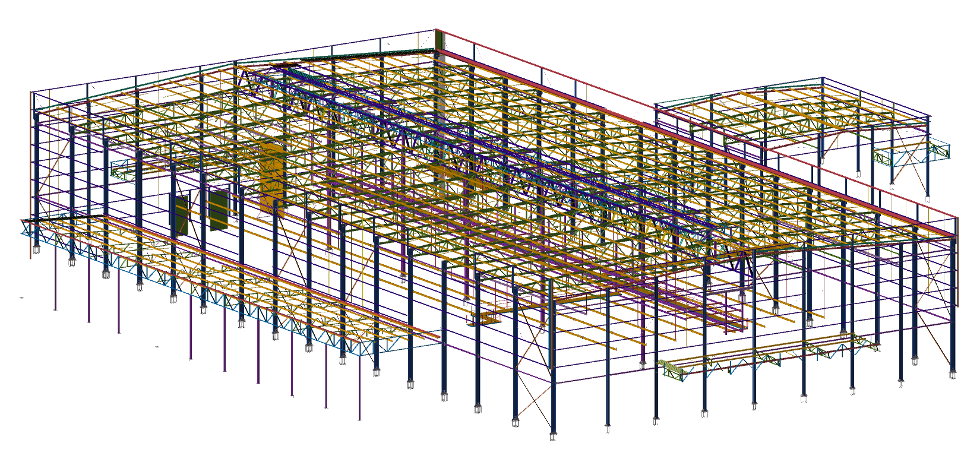Image resolution: width=980 pixels, height=462 pixels.
Task: Select the green post at the roof peak corner
Action: coord(440,40)
